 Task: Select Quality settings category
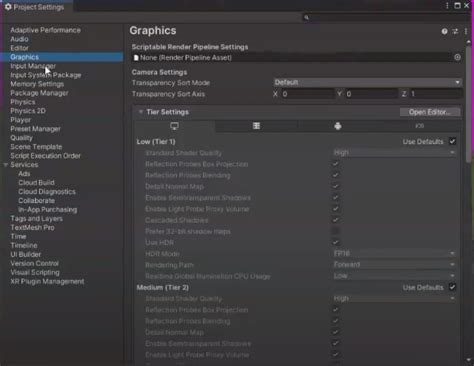point(21,138)
